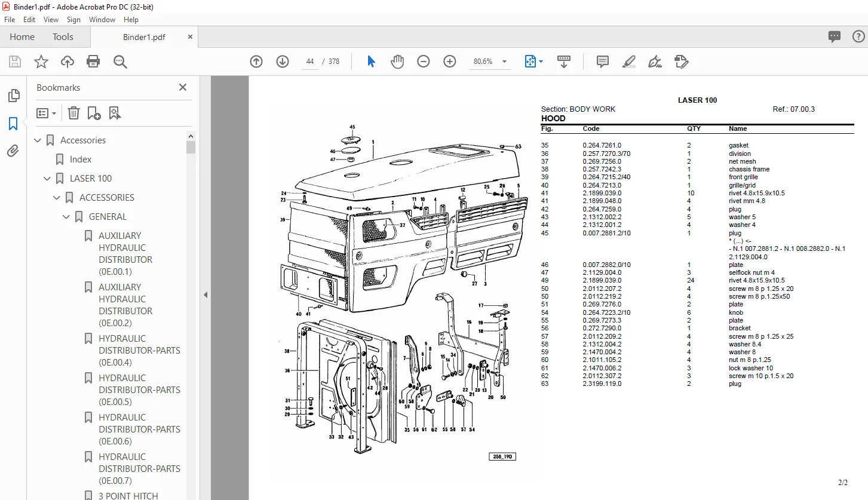The image size is (868, 500).
Task: Open the Auxiliary Hydraulic Distributor (0E.00.1) bookmark
Action: pos(125,254)
